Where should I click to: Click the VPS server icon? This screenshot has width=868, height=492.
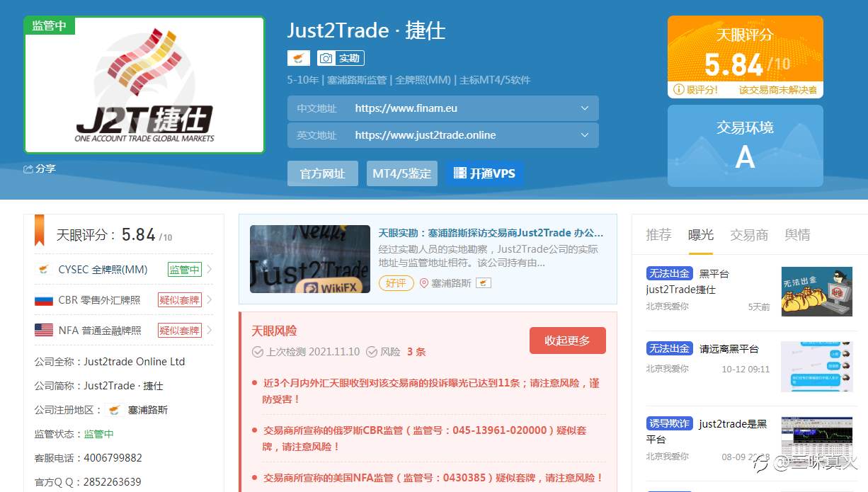[x=460, y=173]
